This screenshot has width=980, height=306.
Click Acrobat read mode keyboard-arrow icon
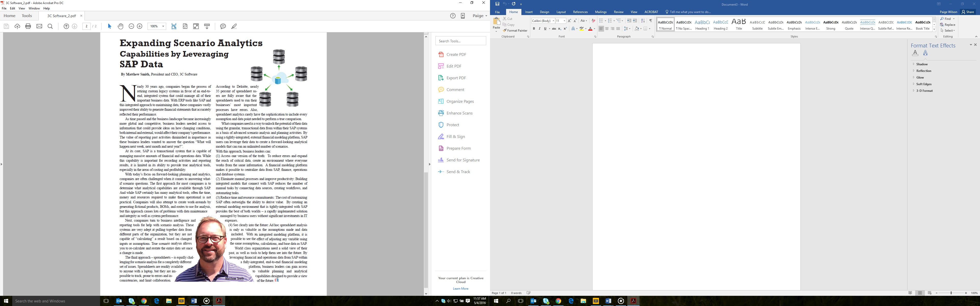[x=207, y=26]
